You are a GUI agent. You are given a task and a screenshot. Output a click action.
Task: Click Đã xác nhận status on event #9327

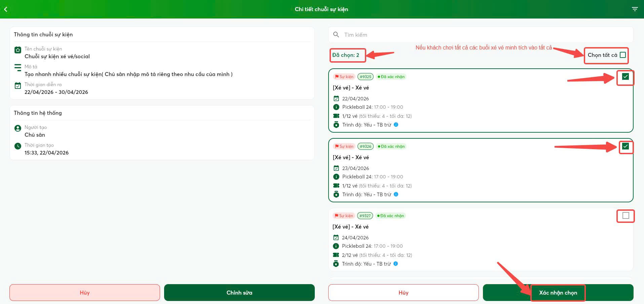[391, 216]
